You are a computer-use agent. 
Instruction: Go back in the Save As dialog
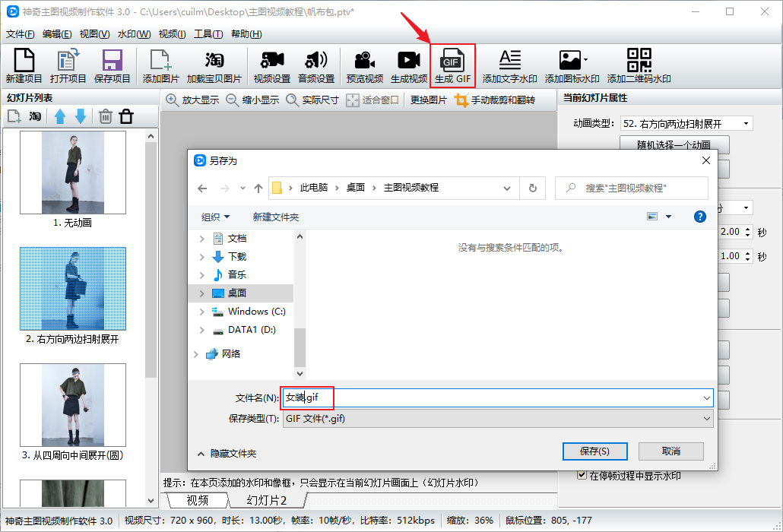(x=202, y=188)
